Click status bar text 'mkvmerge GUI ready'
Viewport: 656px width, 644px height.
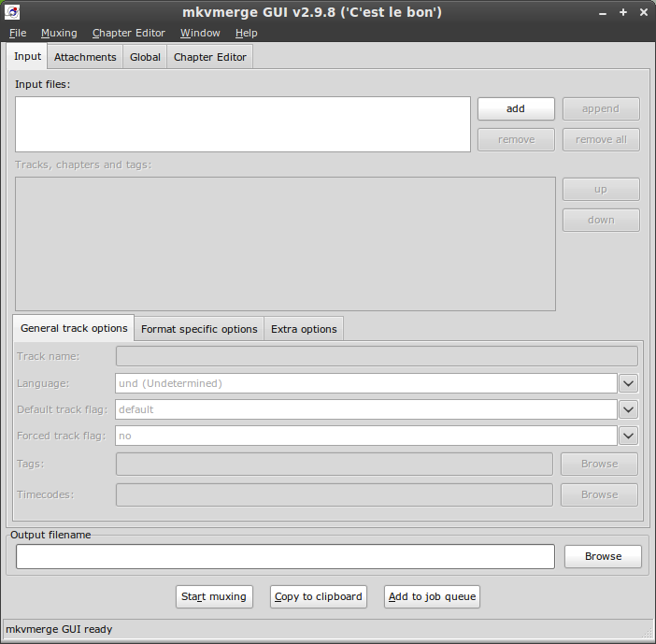pos(59,629)
